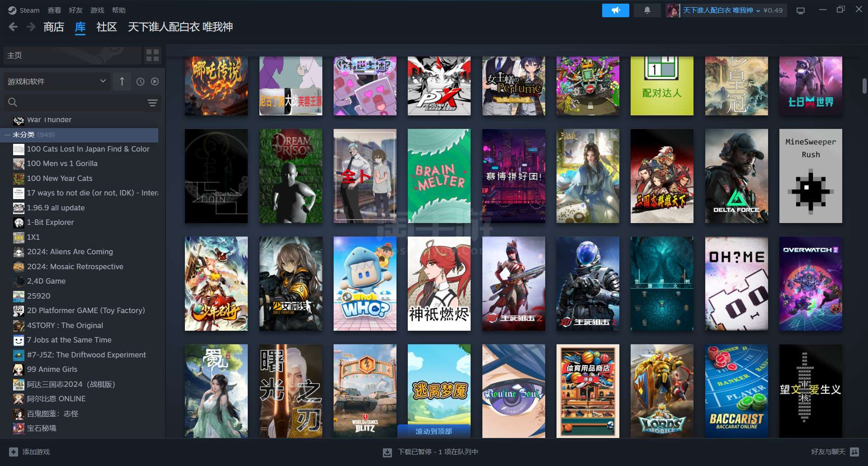Click 2024: Aliens Are Coming icon
This screenshot has height=466, width=868.
click(19, 252)
